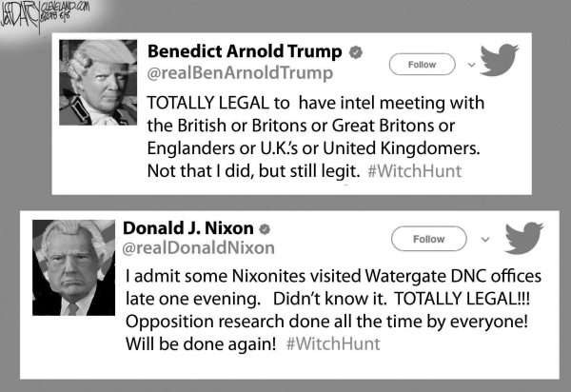Follow Benedict Arnold Trump account

tap(422, 65)
